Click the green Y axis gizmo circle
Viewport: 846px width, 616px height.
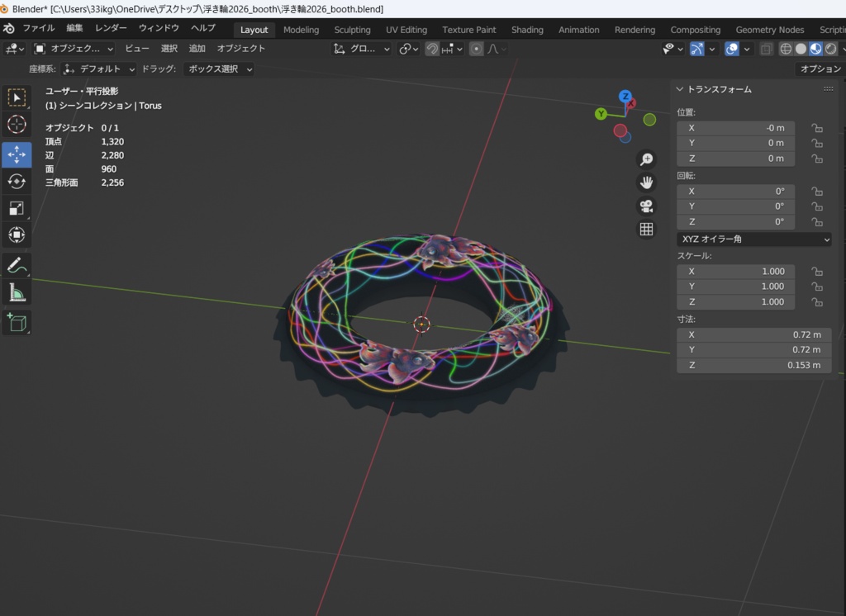pyautogui.click(x=601, y=114)
